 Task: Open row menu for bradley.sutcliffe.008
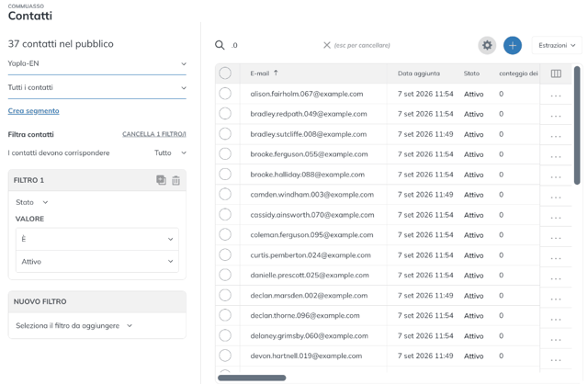[x=556, y=137]
